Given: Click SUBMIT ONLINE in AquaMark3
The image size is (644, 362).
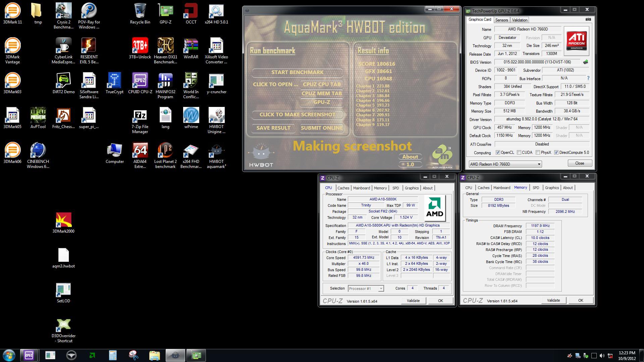Looking at the screenshot, I should coord(322,128).
